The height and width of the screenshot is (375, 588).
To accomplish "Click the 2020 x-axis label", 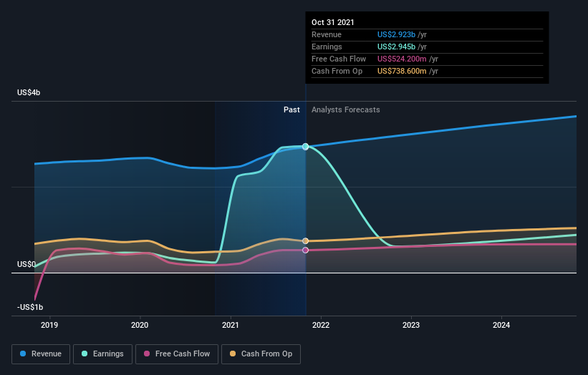I will coord(140,325).
